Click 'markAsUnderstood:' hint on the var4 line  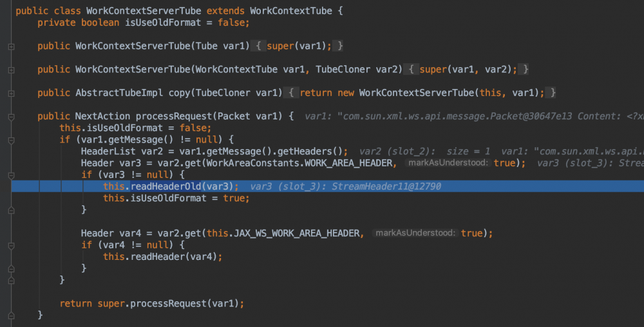coord(415,233)
